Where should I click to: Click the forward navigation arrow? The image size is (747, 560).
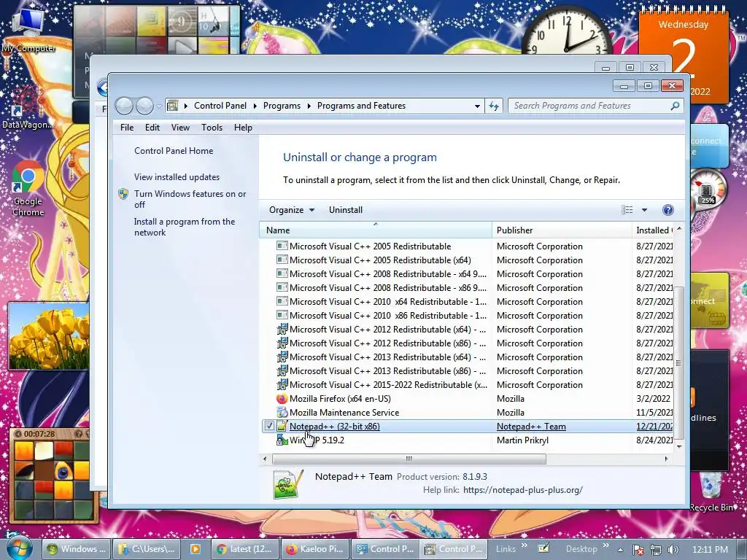click(144, 106)
